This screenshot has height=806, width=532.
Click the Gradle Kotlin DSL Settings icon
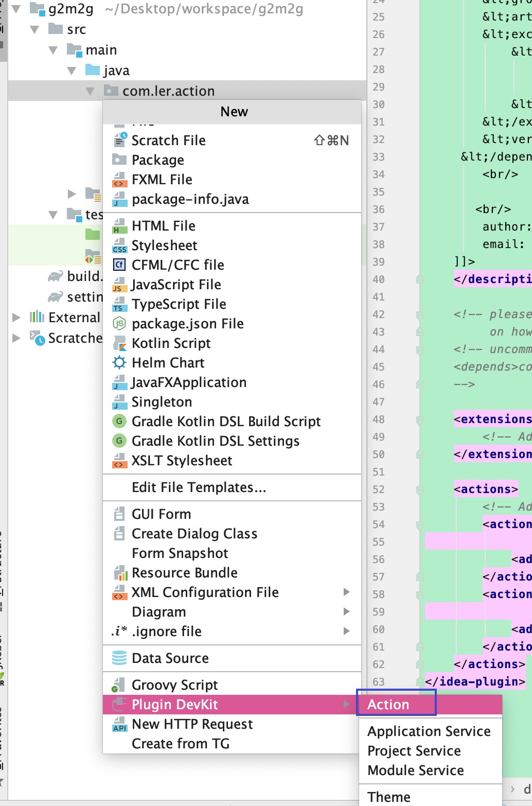tap(119, 441)
